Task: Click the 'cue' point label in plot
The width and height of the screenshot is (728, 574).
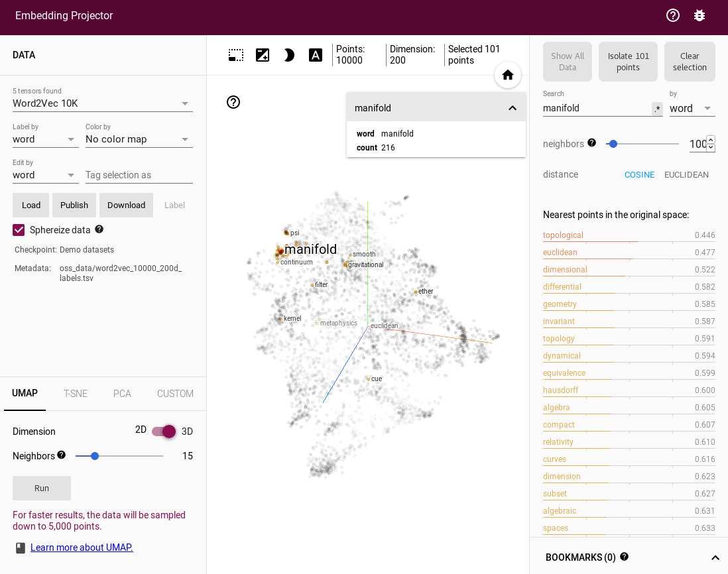Action: [377, 378]
